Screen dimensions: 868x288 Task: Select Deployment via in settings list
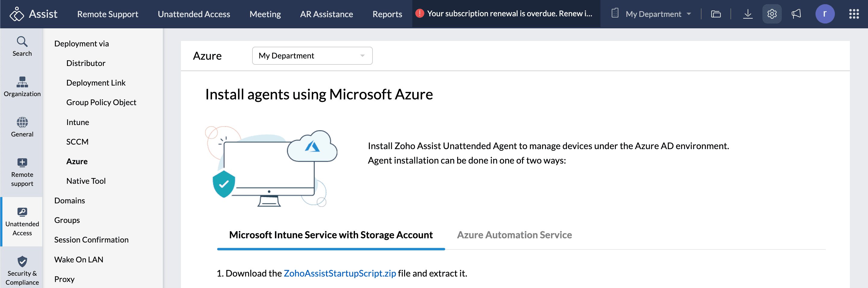[x=81, y=43]
